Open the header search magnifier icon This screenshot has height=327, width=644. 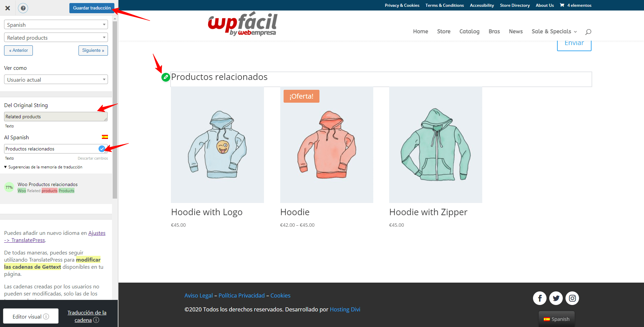(x=588, y=32)
